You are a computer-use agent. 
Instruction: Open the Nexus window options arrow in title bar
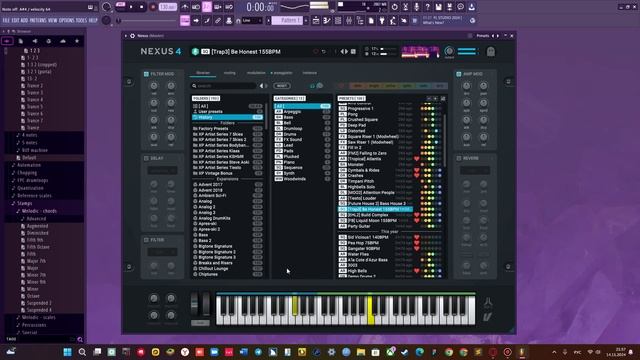point(126,36)
